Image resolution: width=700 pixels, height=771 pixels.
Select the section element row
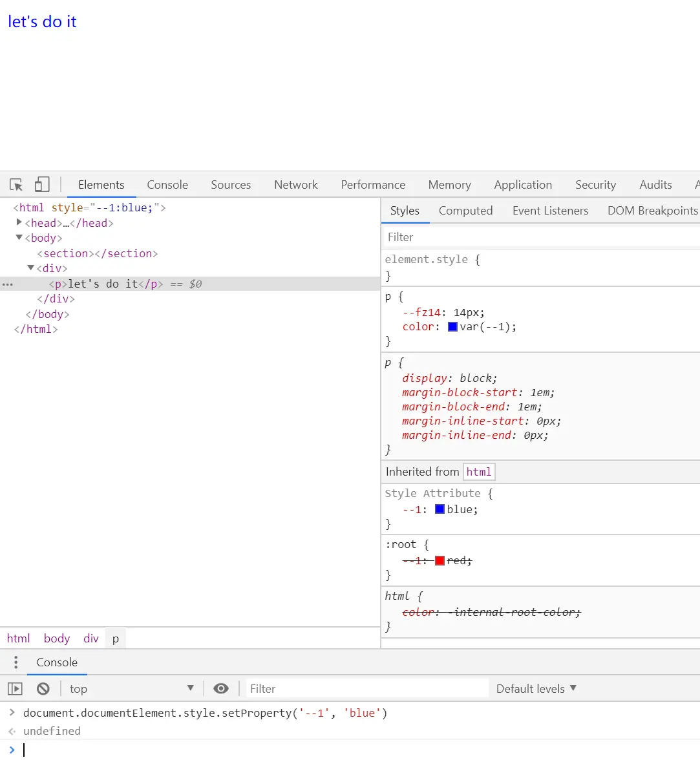[98, 253]
